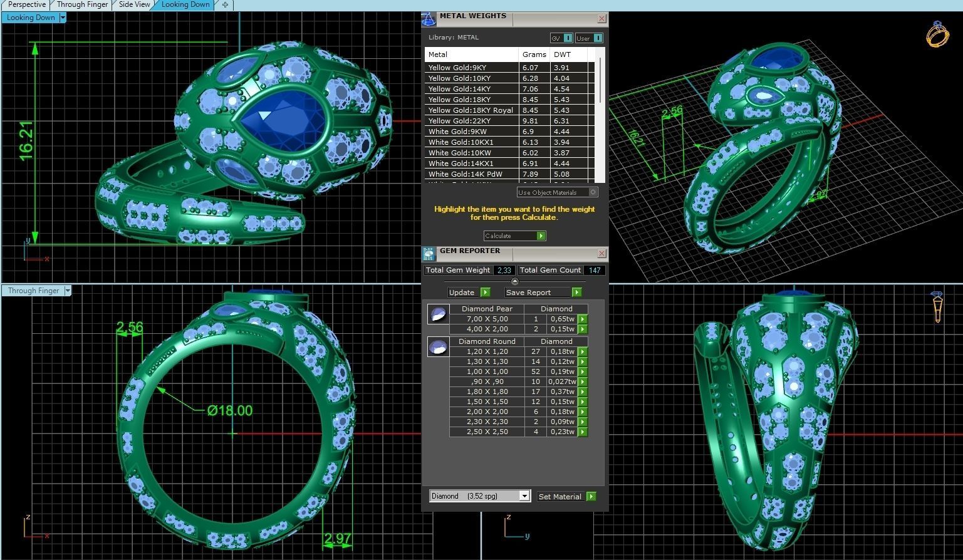Click the gold ring icon in Perspective viewport

pyautogui.click(x=937, y=34)
